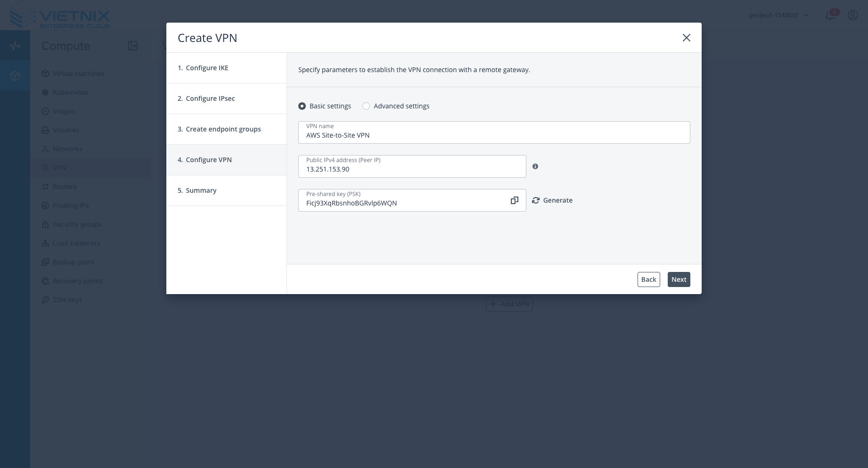Regenerate the PSK with the Generate refresh icon
The height and width of the screenshot is (468, 868).
coord(535,200)
